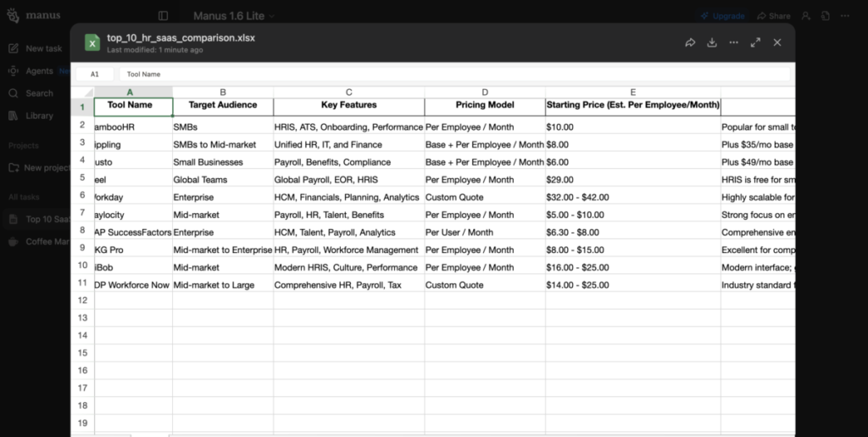Open the Manus 1.6 Lite model dropdown

(x=234, y=16)
